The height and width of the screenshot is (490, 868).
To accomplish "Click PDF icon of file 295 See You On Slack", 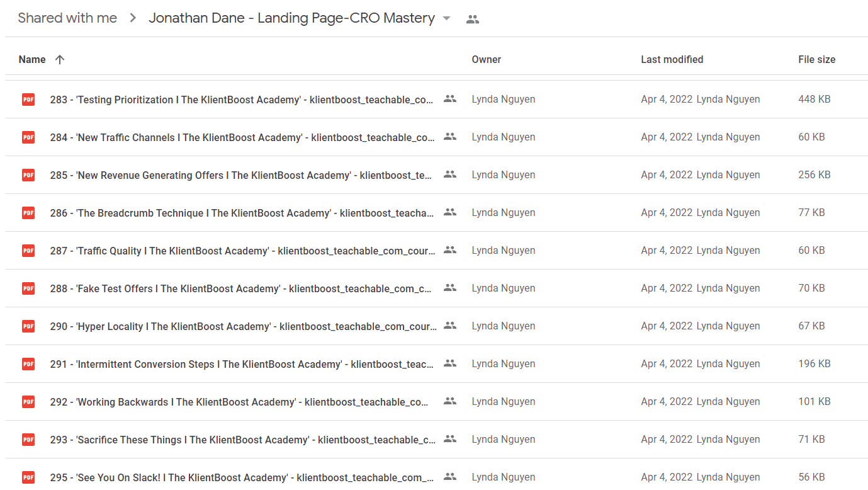I will tap(28, 477).
